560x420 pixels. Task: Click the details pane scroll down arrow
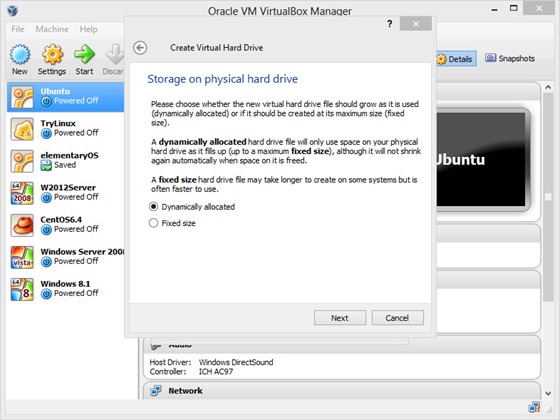tap(548, 393)
